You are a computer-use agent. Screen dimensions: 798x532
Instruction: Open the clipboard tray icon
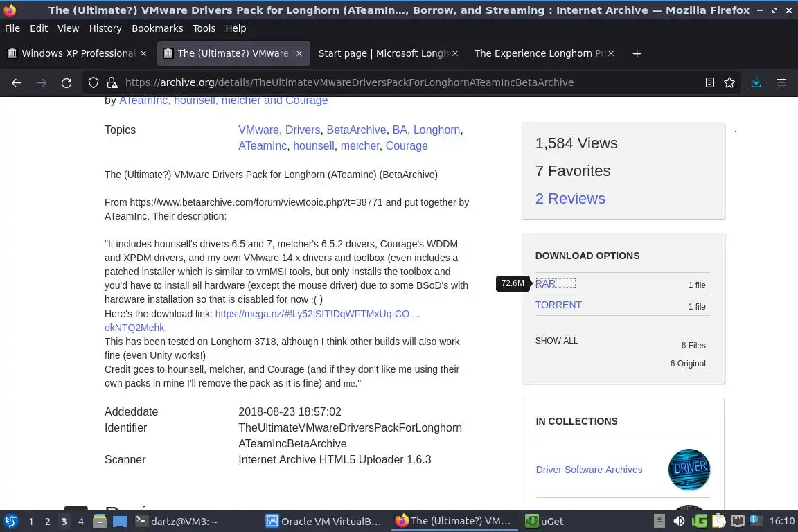click(718, 521)
